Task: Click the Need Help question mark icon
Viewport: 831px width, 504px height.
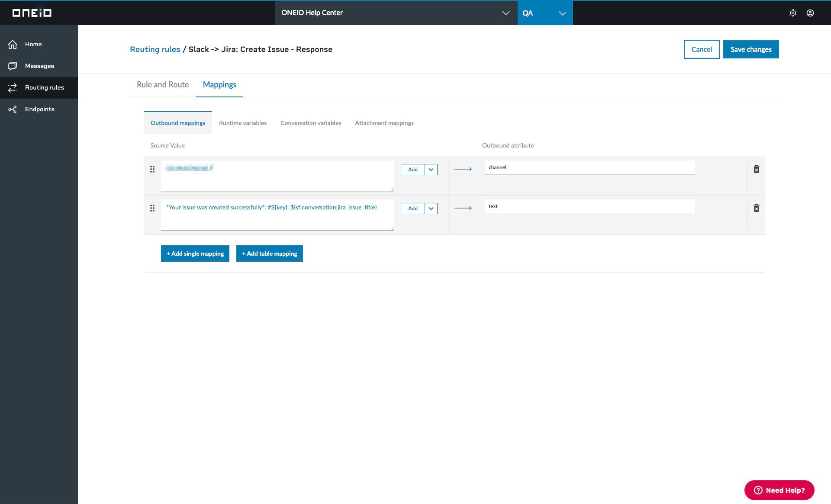Action: 758,490
